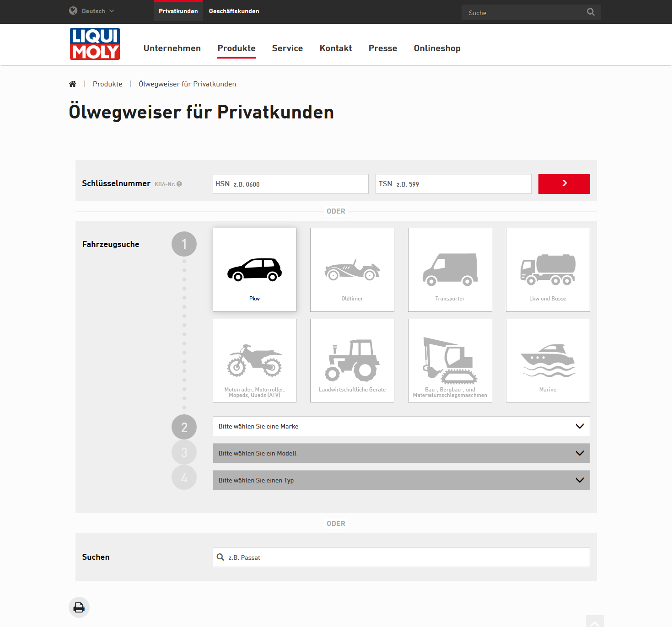Click the printer icon to print page
Viewport: 672px width, 627px height.
tap(79, 607)
